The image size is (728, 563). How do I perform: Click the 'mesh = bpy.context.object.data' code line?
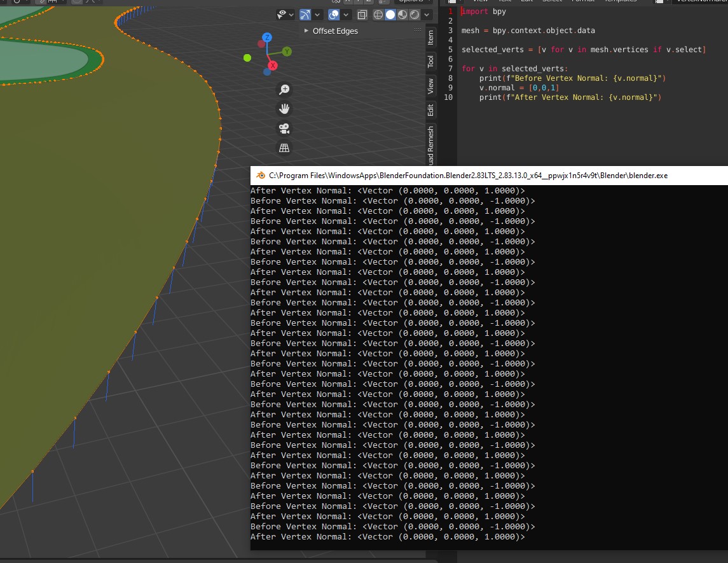(528, 31)
